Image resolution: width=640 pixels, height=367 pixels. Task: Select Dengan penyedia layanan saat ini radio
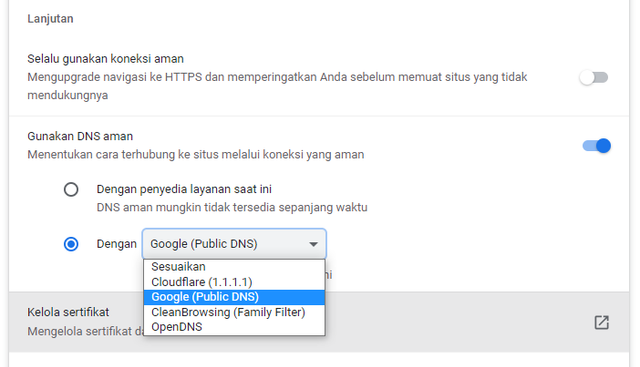[71, 189]
